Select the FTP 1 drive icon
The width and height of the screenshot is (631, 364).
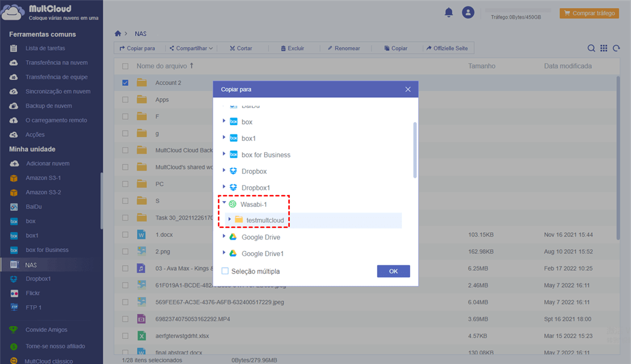(14, 308)
